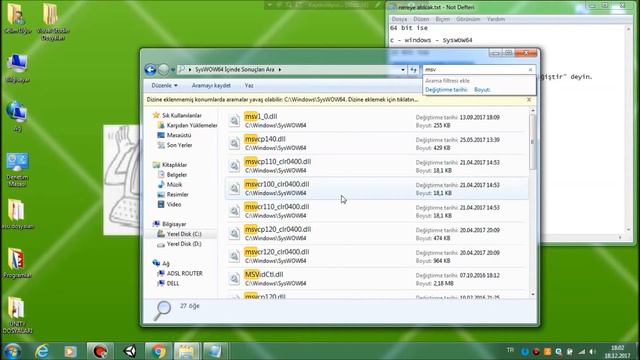640x360 pixels.
Task: Click the taskbar clock showing 18:02
Action: (617, 351)
